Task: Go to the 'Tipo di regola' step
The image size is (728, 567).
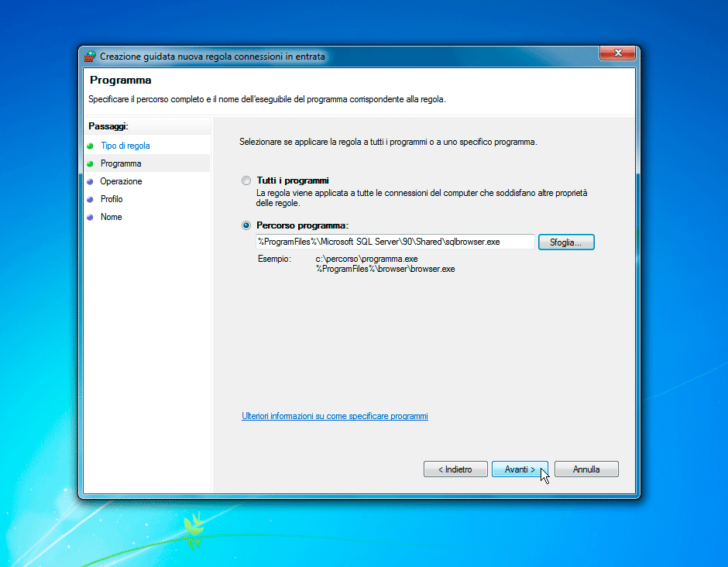Action: [125, 146]
